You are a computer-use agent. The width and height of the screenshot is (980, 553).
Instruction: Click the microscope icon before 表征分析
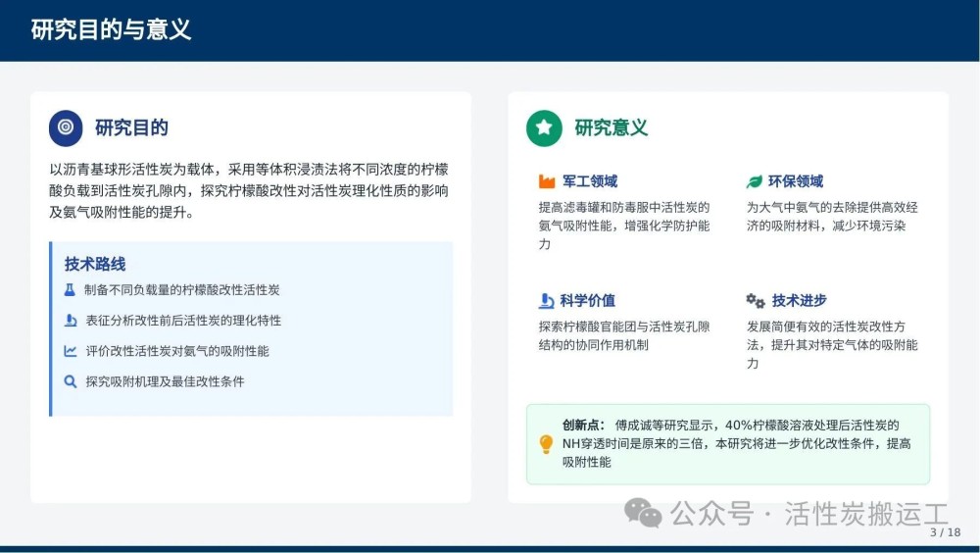tap(71, 321)
